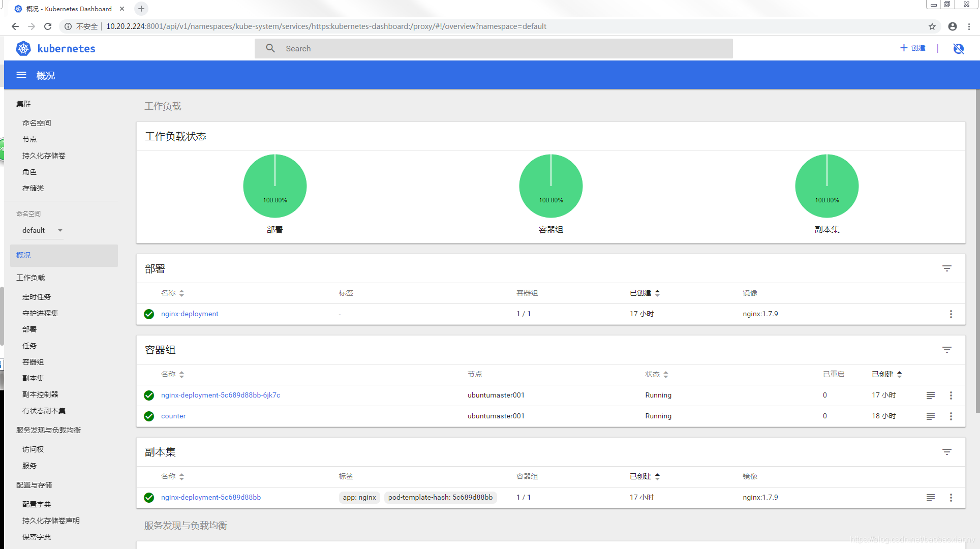Screen dimensions: 980x549
Task: Click the page vertical scrollbar
Action: pos(977,252)
